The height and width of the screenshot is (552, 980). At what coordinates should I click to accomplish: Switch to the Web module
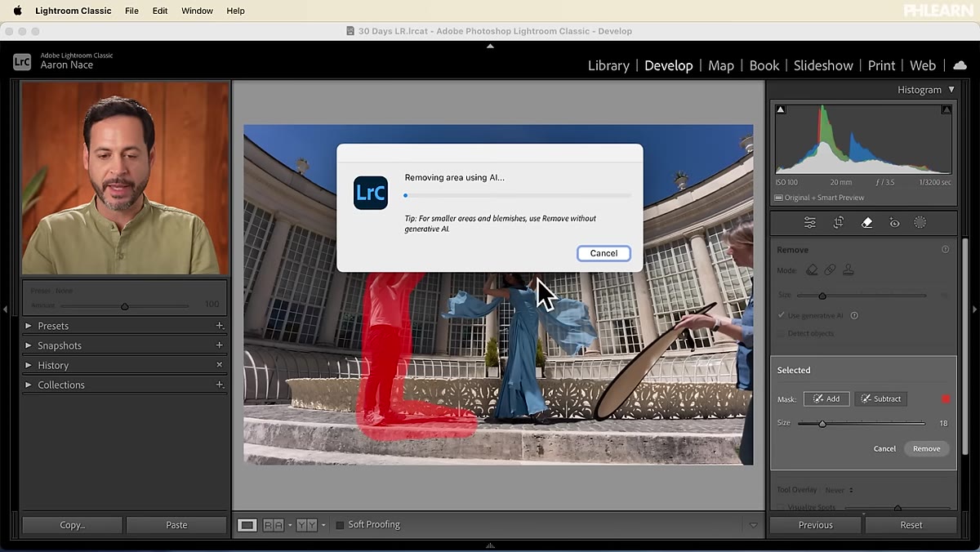[x=923, y=65]
